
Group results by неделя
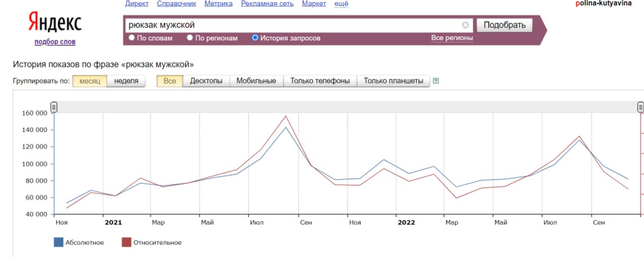tap(126, 81)
